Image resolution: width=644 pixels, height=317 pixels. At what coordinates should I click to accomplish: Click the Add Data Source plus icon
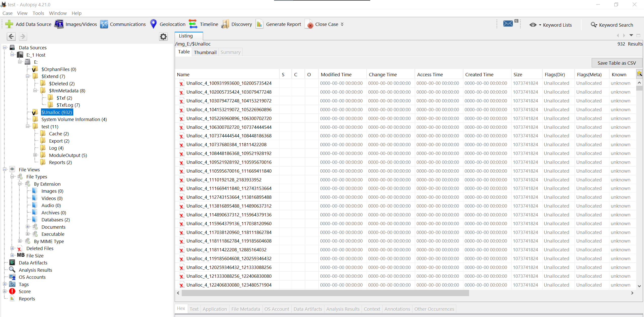pyautogui.click(x=9, y=24)
